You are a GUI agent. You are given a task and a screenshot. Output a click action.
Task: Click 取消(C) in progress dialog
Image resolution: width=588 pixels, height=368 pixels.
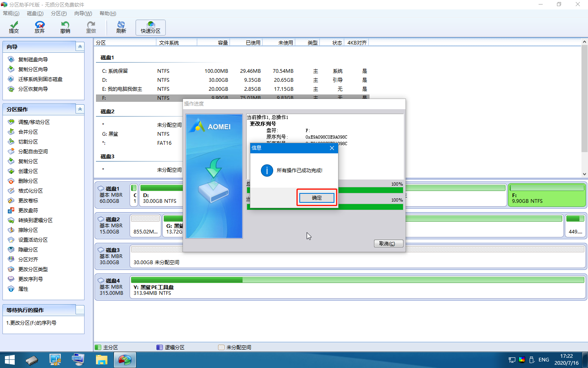(x=388, y=244)
